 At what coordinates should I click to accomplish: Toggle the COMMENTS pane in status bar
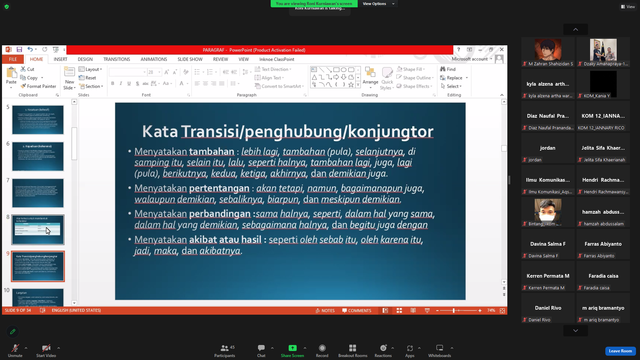click(357, 311)
